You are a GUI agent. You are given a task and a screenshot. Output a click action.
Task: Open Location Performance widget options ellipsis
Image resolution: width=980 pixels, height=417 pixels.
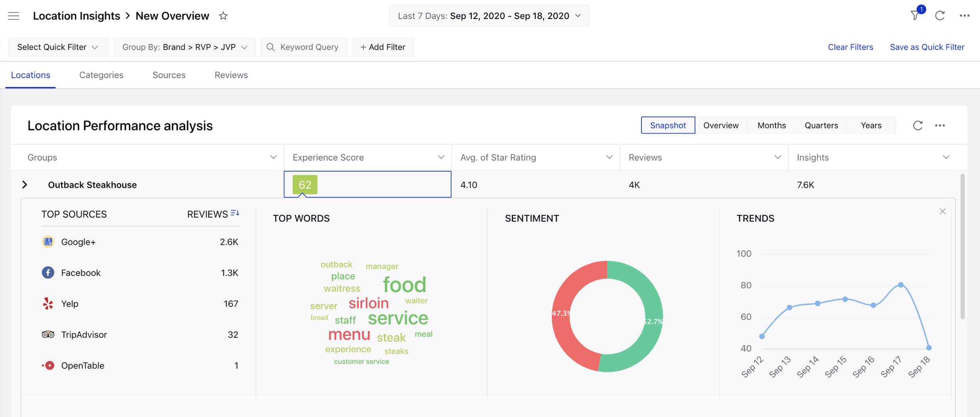coord(940,126)
